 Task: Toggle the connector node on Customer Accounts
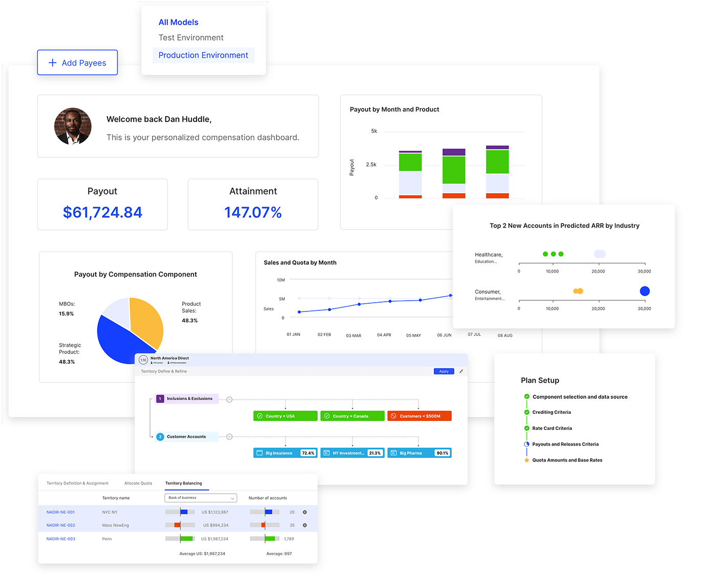coord(229,436)
